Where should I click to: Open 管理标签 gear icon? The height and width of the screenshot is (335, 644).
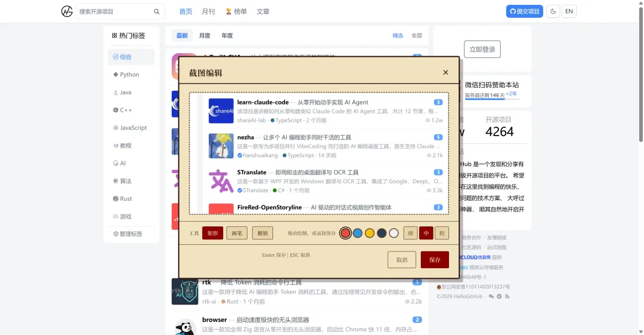[116, 233]
